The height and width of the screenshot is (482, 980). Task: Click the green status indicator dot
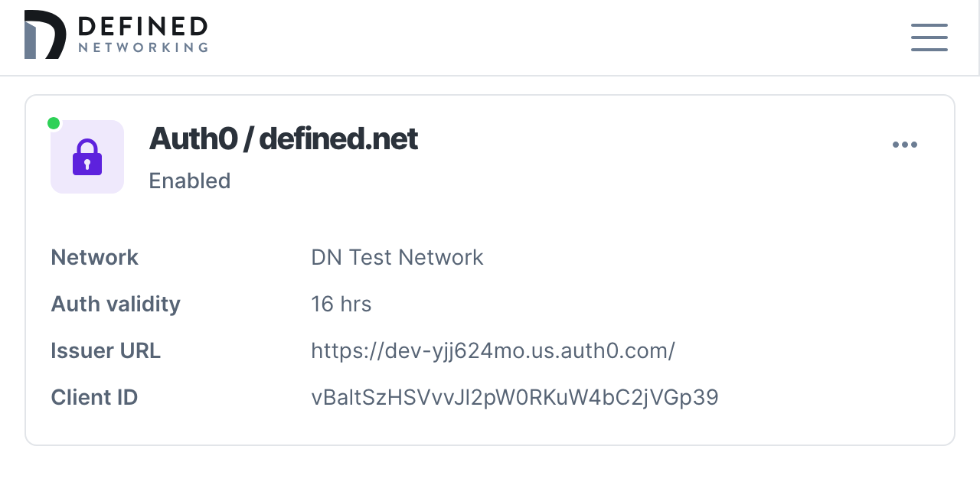tap(54, 122)
